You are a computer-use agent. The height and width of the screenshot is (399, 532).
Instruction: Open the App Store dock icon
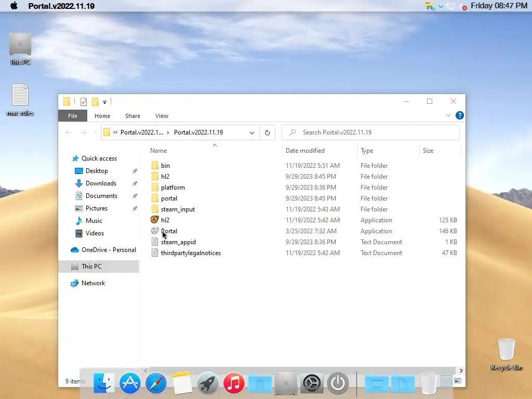[x=130, y=383]
